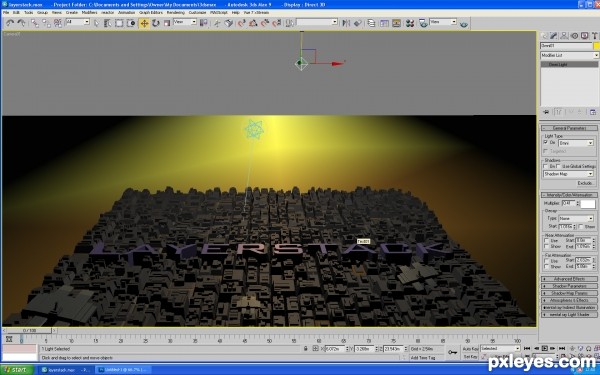The height and width of the screenshot is (375, 600).
Task: Open the Schematic View icon
Action: coord(396,23)
